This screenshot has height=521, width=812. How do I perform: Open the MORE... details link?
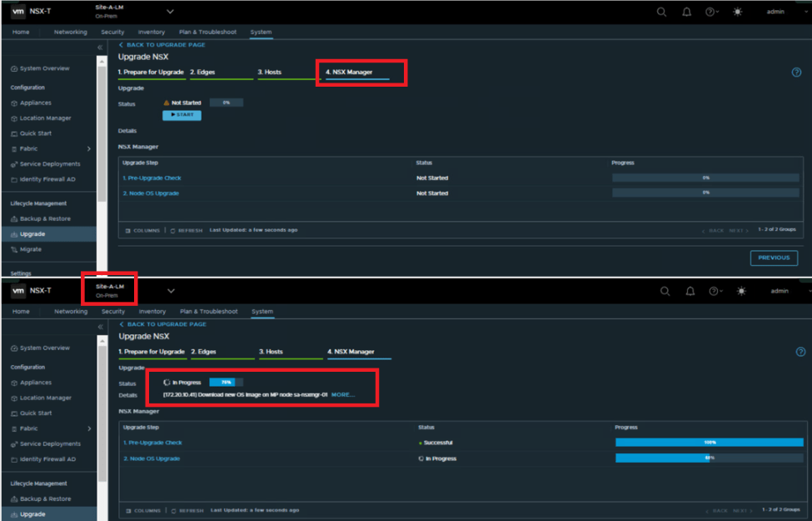tap(342, 394)
